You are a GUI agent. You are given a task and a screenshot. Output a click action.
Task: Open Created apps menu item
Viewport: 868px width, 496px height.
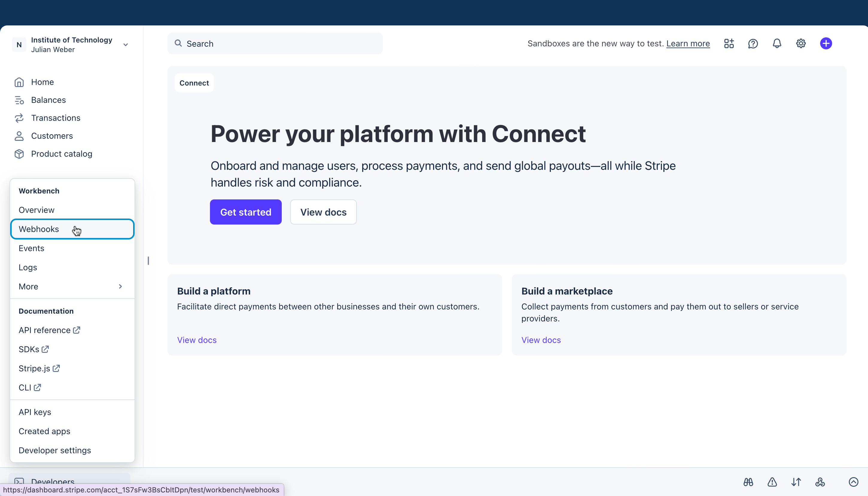click(72, 431)
